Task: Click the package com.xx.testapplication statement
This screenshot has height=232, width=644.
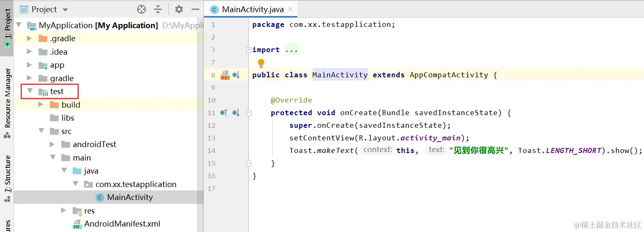Action: click(323, 24)
